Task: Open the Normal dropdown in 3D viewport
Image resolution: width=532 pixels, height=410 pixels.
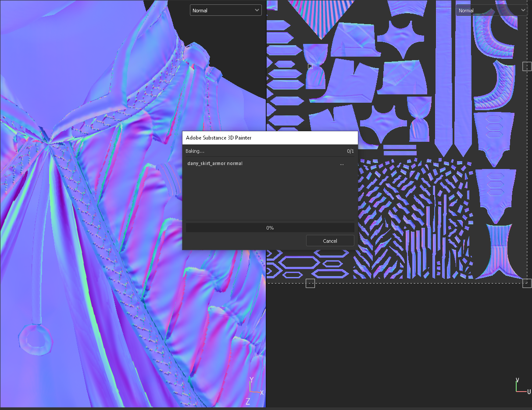Action: pos(225,10)
